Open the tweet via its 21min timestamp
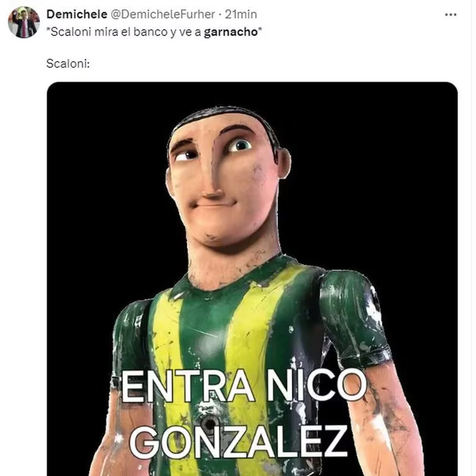Image resolution: width=476 pixels, height=476 pixels. coord(241,14)
